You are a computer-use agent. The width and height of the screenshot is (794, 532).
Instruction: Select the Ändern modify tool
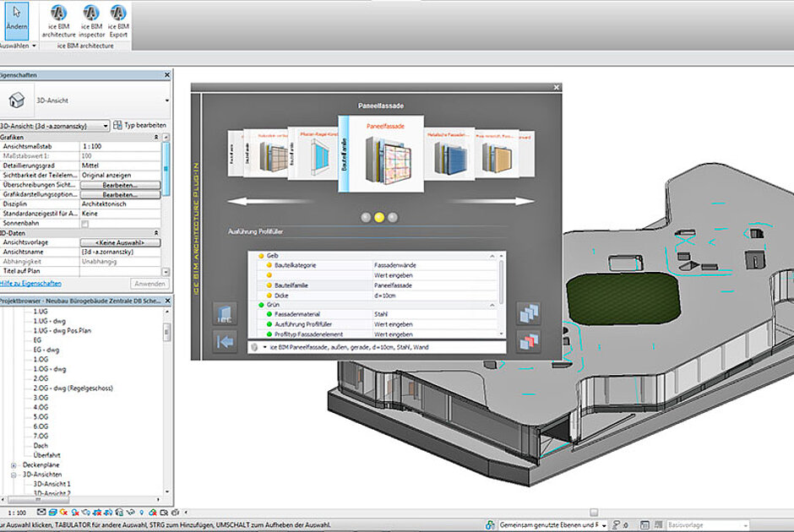click(x=16, y=19)
